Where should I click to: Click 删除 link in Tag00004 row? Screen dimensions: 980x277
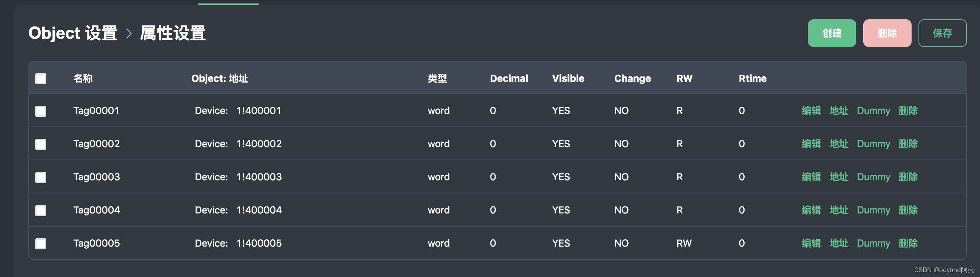908,210
